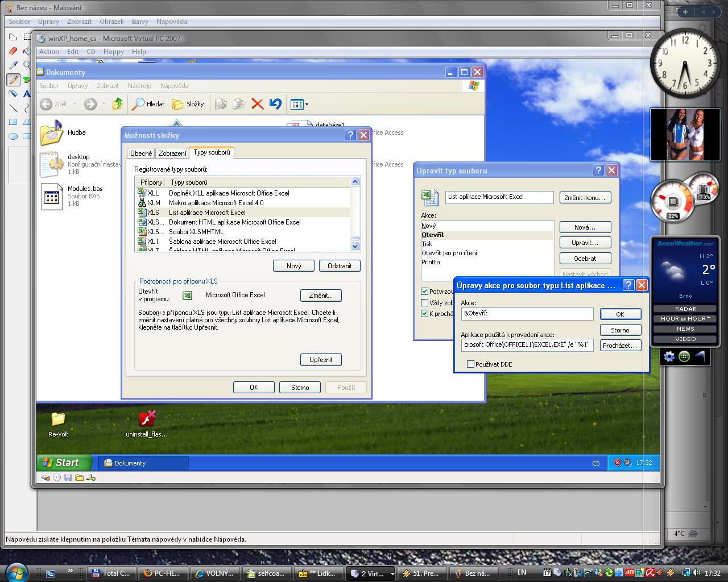Viewport: 728px width, 582px height.
Task: Open the Nástroje menu
Action: click(139, 86)
